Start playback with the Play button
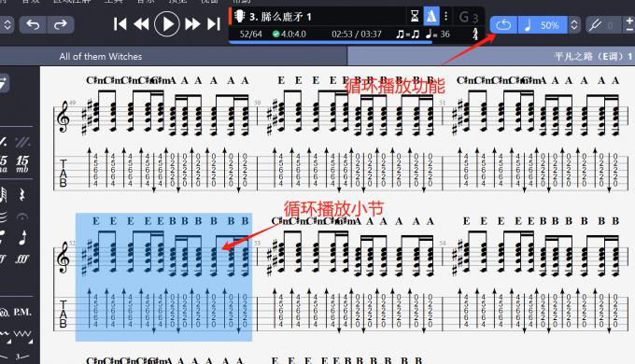 click(x=166, y=24)
